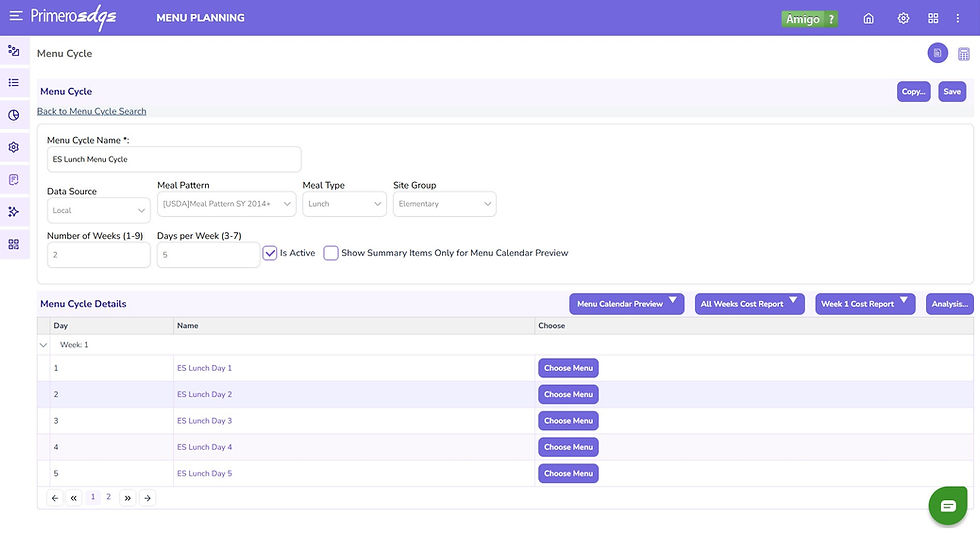
Task: Click the PrimeroEdge logo
Action: tap(73, 18)
